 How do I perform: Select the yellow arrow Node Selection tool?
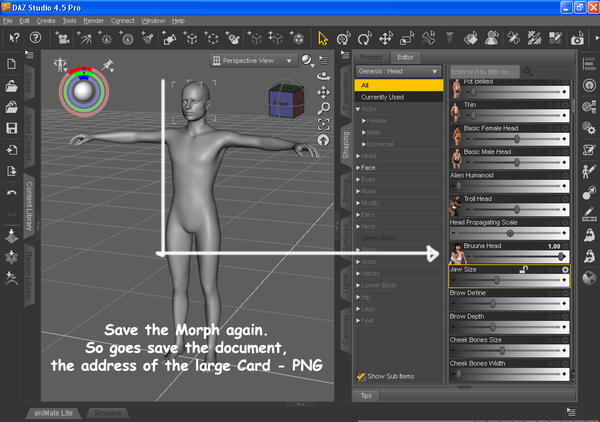[x=323, y=38]
